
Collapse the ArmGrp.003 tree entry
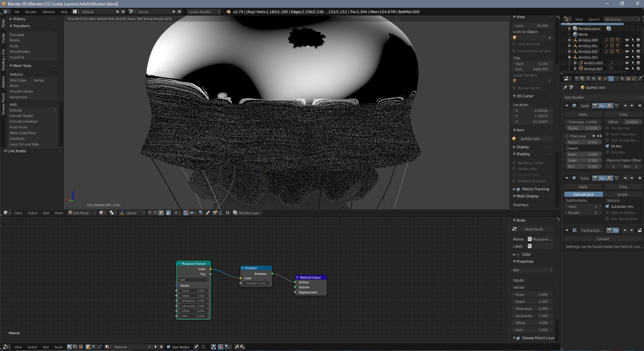click(569, 57)
